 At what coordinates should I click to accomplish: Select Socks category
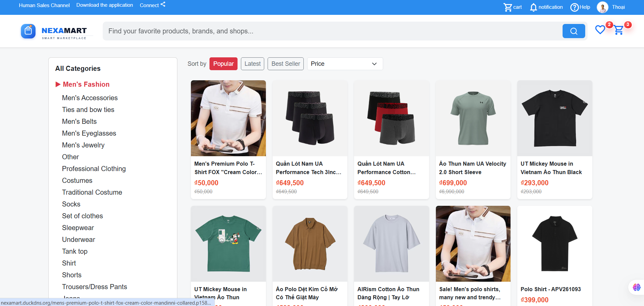click(71, 204)
